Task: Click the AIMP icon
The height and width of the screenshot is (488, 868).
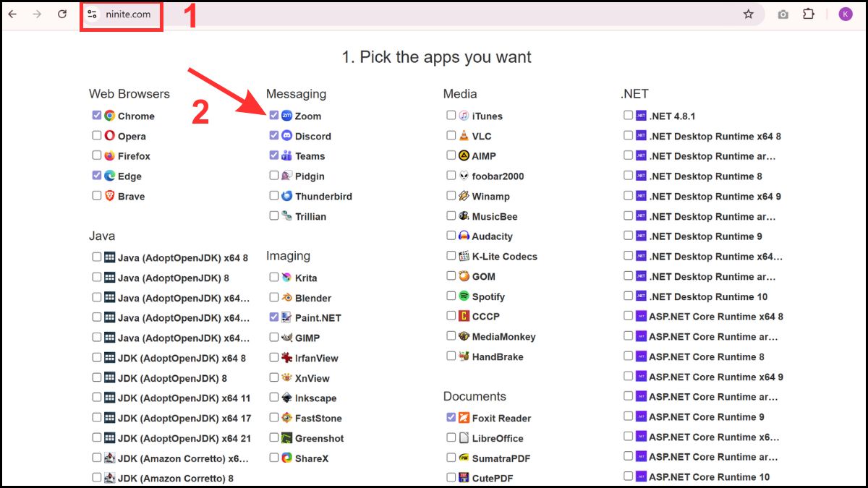Action: coord(464,155)
